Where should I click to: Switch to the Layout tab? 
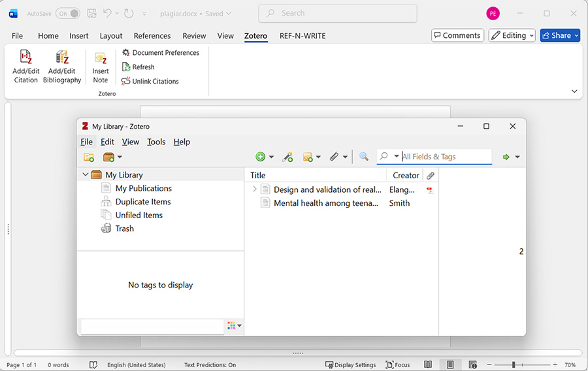coord(111,36)
